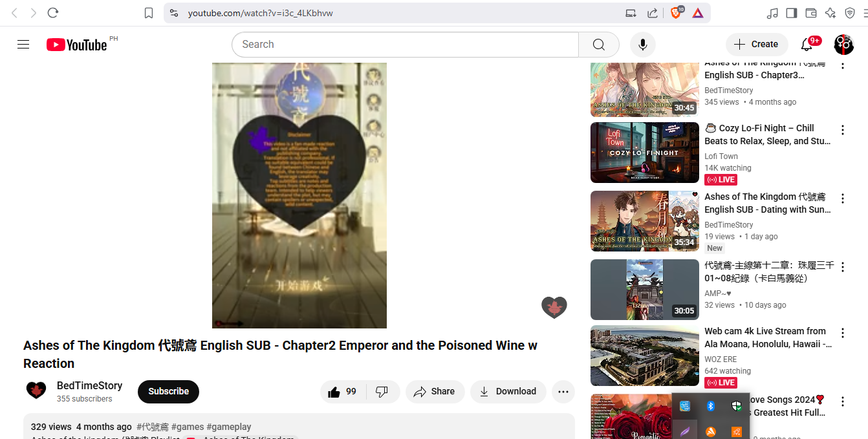Screen dimensions: 868x439
Task: Open options for Cozy Lo-Fi Night video
Action: (x=842, y=130)
